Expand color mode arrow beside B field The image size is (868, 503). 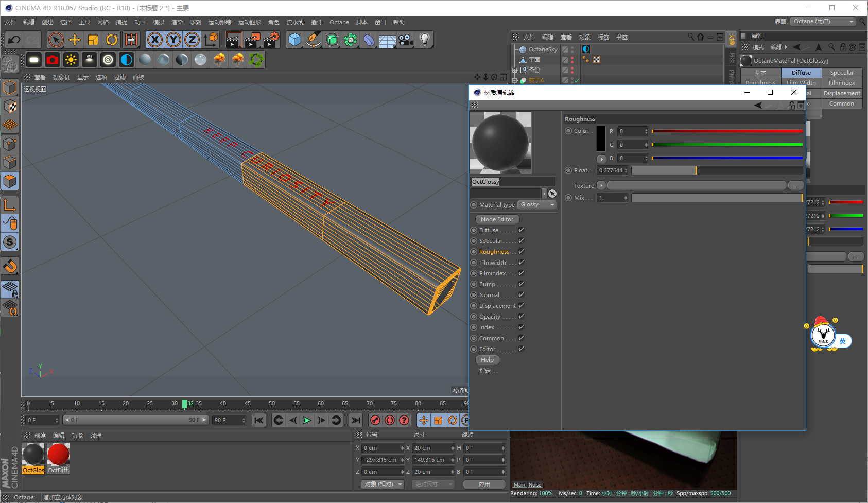pos(601,159)
